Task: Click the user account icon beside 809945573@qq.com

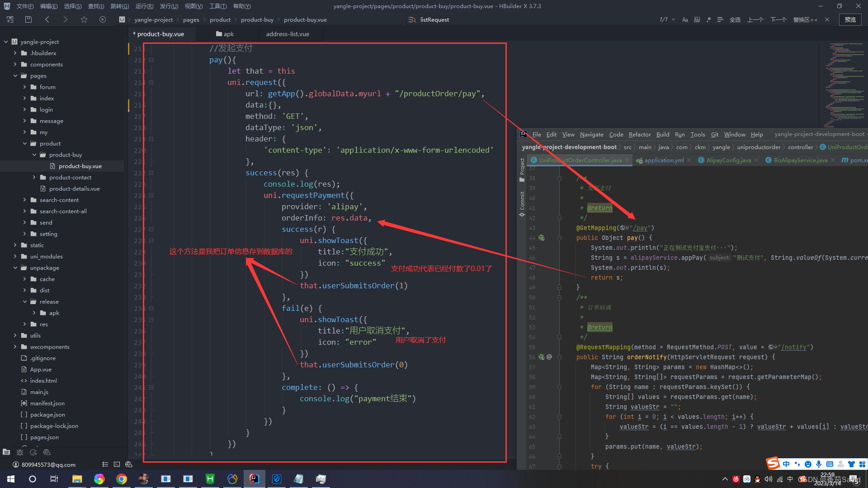Action: pos(16,465)
